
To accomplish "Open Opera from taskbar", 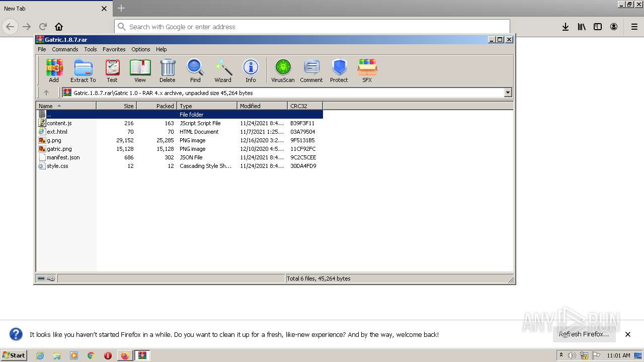I will point(108,355).
